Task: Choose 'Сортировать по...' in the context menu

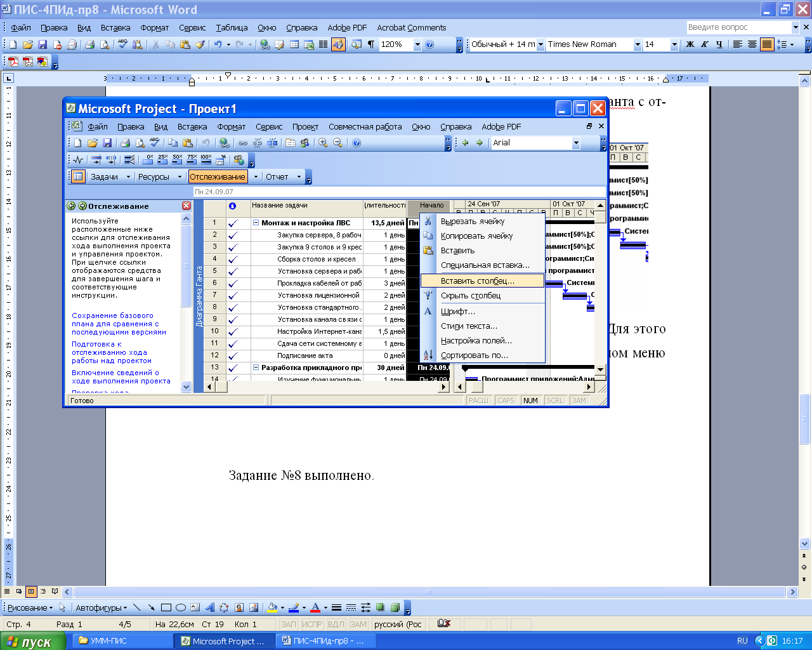Action: tap(482, 355)
